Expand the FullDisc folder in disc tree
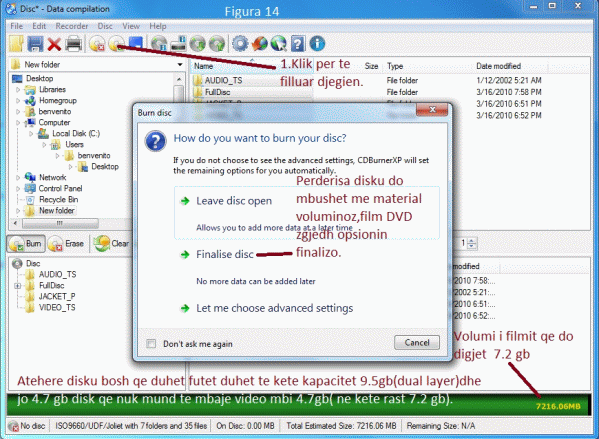This screenshot has width=599, height=439. click(x=18, y=285)
